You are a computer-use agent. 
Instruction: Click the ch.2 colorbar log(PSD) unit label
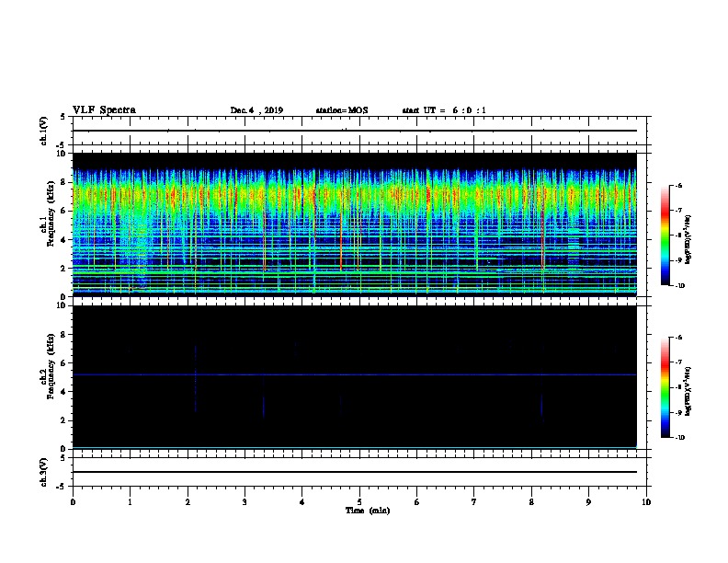click(688, 391)
